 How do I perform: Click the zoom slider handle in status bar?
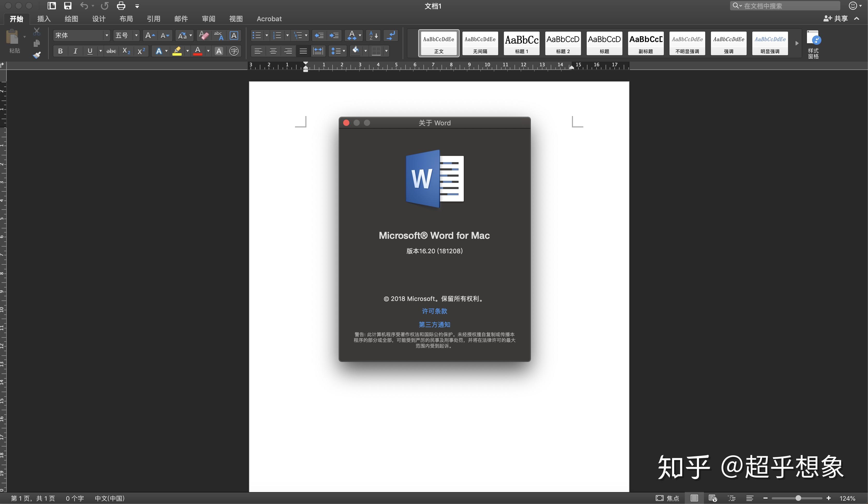point(798,498)
